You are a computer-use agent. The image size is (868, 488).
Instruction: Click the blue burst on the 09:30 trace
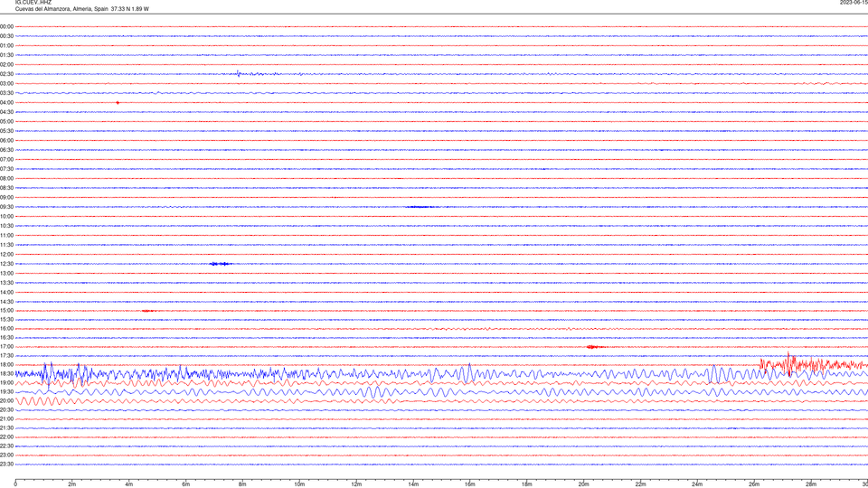pos(420,207)
